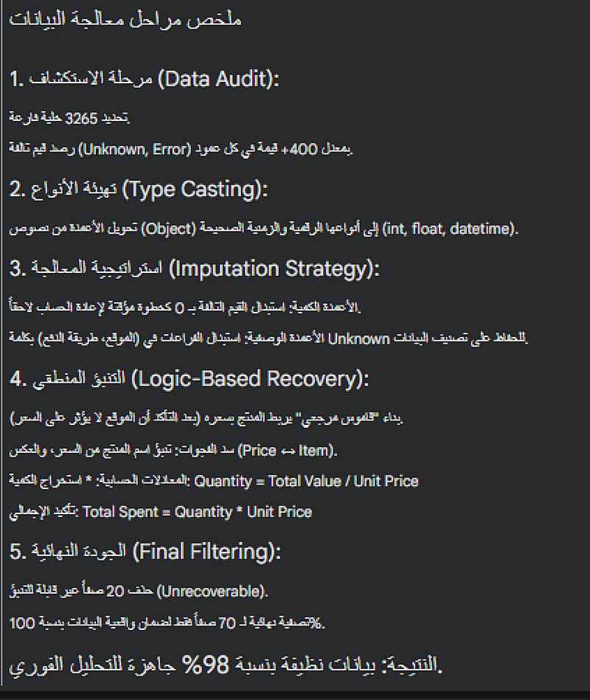This screenshot has width=590, height=700.
Task: Select the 'Logic-Based Recovery' heading
Action: [x=250, y=379]
